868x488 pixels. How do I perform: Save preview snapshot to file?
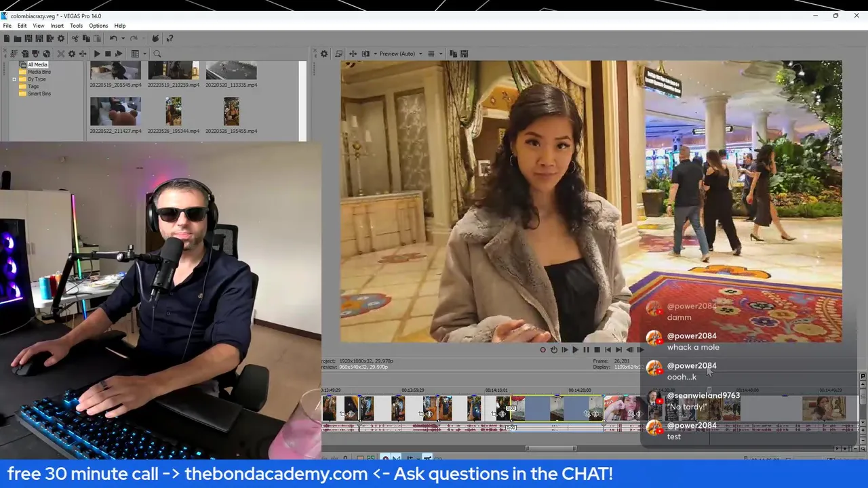[x=465, y=54]
